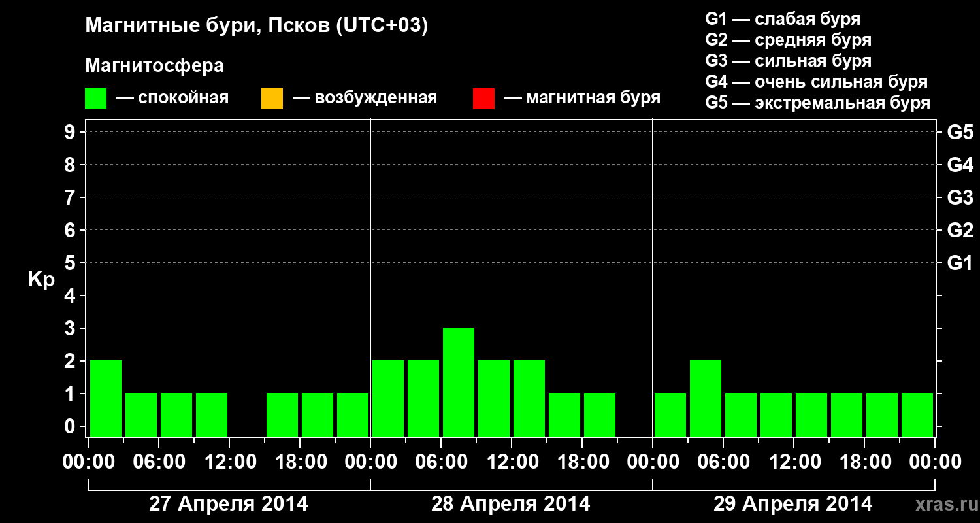Screen dimensions: 980x523
Task: Click the '— спокойная' legend label
Action: point(172,98)
